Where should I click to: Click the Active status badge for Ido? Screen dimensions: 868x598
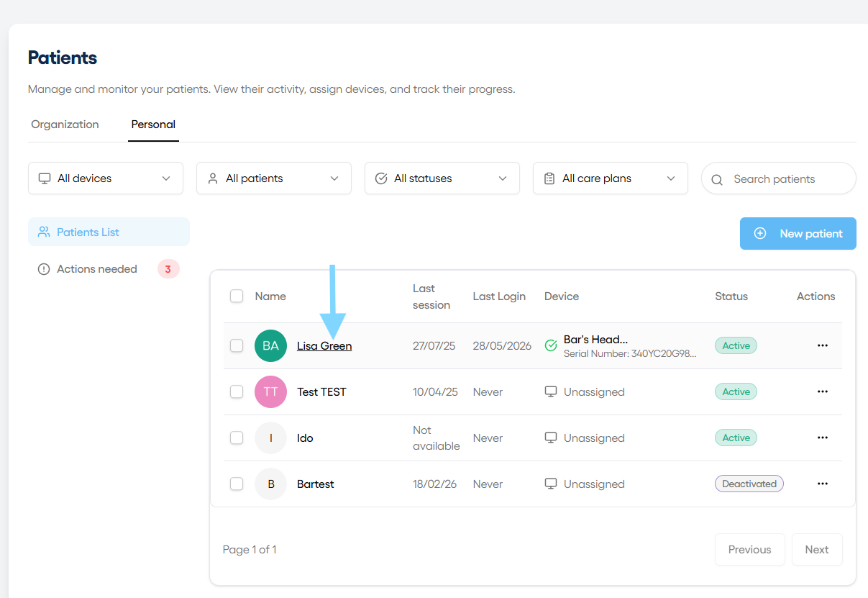point(736,438)
